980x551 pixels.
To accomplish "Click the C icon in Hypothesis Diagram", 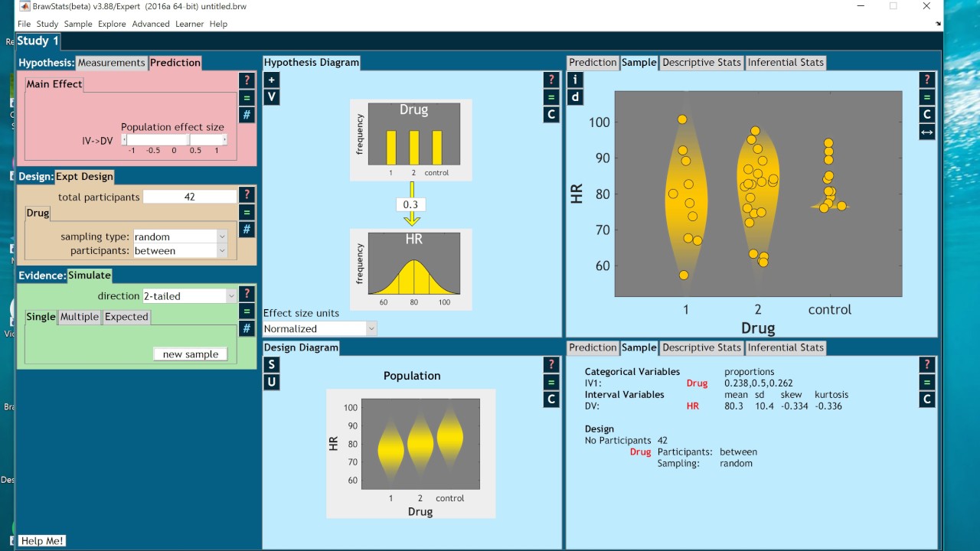I will click(551, 115).
